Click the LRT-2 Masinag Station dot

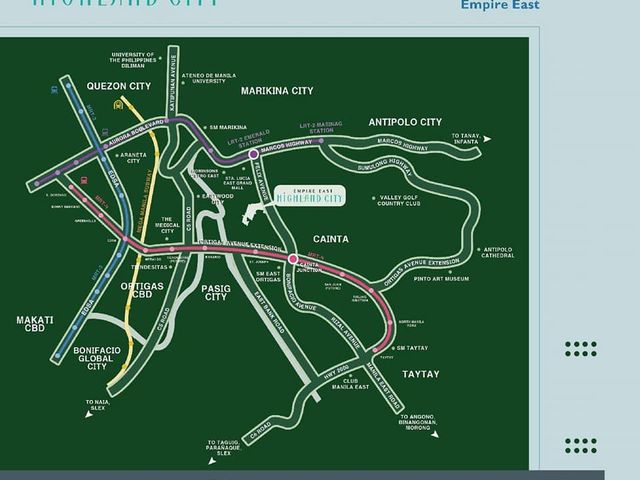pos(321,141)
